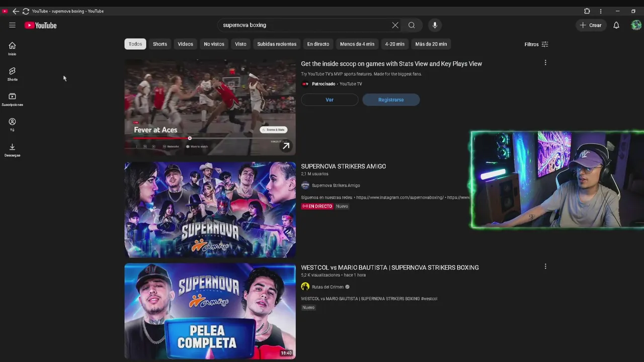
Task: Start voice search with the microphone
Action: click(x=435, y=25)
